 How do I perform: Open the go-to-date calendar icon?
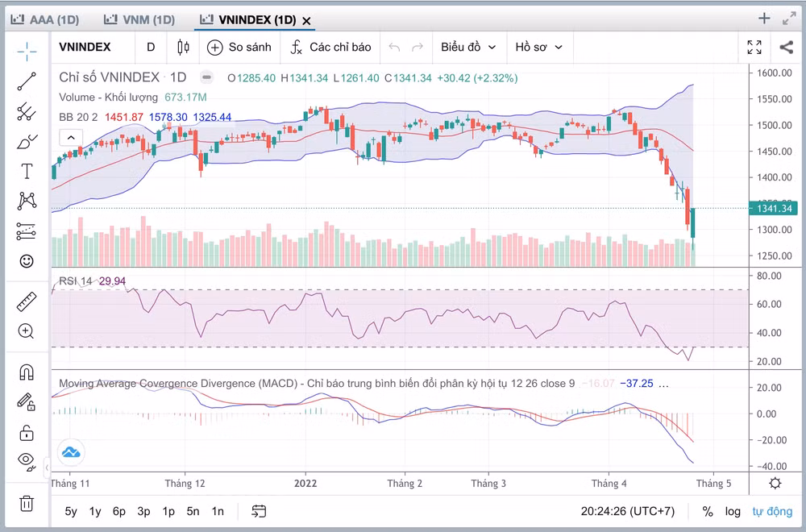pyautogui.click(x=259, y=511)
